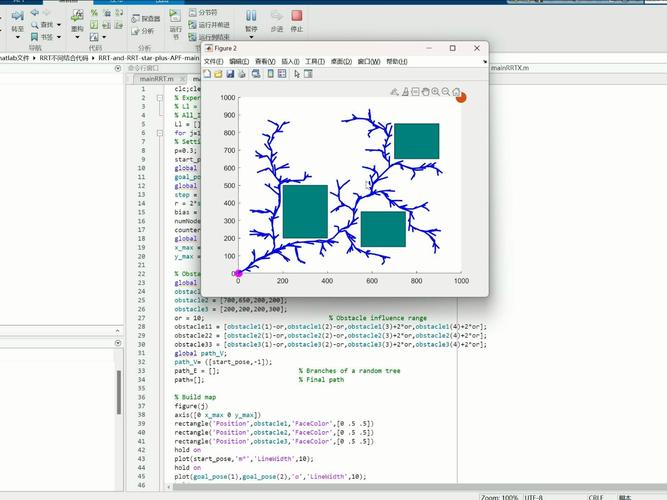This screenshot has width=667, height=500.
Task: Toggle the Pan hand tool on the axes
Action: coord(425,91)
